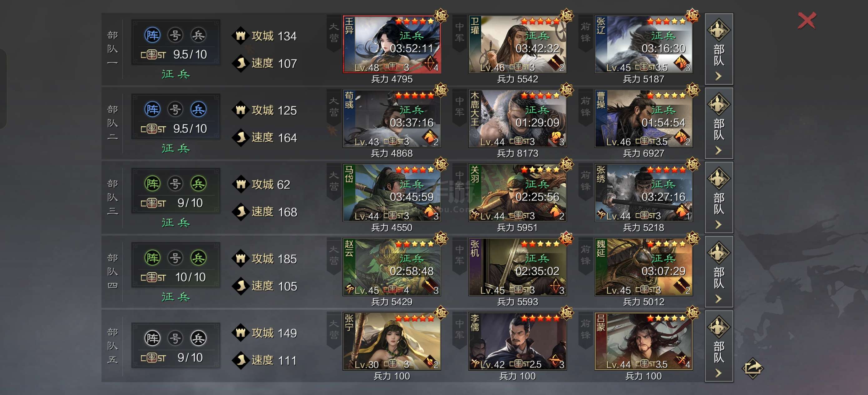Click the 攻城 castle icon in 部队三
This screenshot has height=395, width=868.
click(241, 184)
